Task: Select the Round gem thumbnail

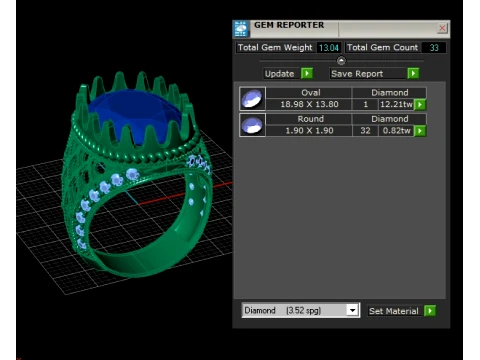Action: pyautogui.click(x=252, y=125)
